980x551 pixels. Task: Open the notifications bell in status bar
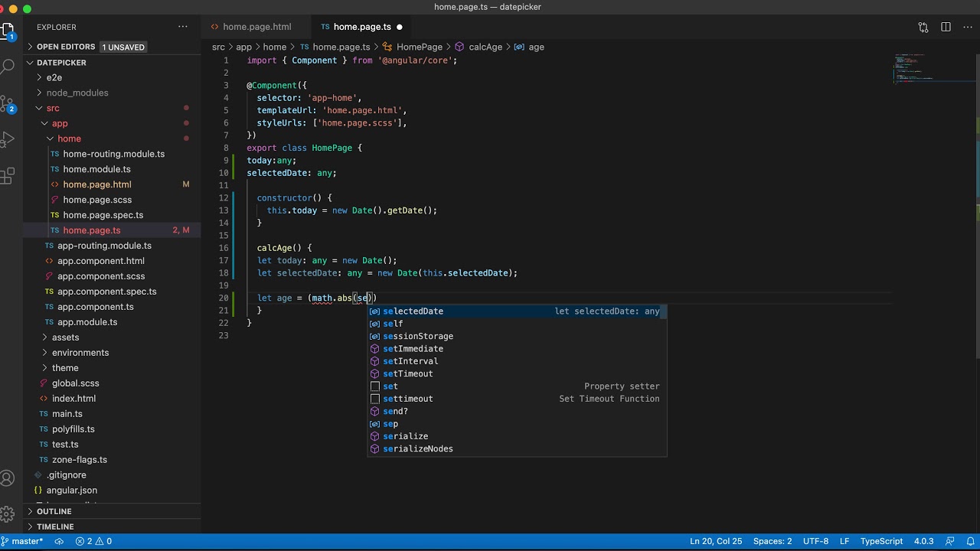[x=969, y=541]
